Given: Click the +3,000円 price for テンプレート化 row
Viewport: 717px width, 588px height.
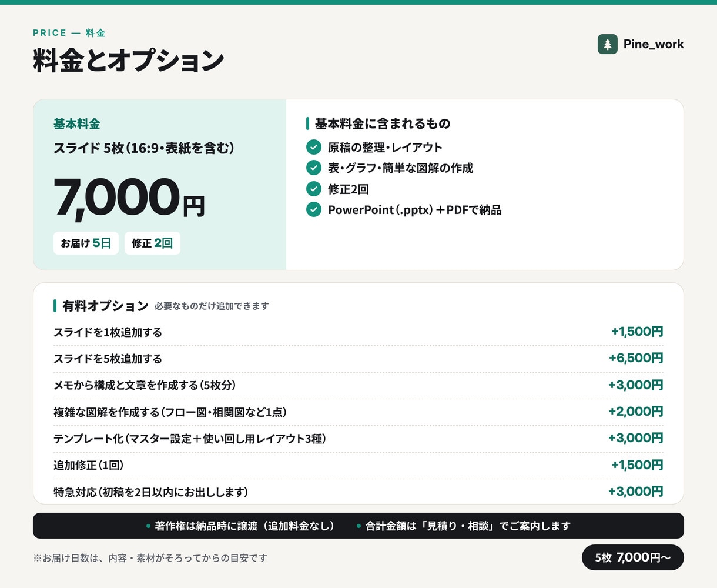Looking at the screenshot, I should pos(636,438).
